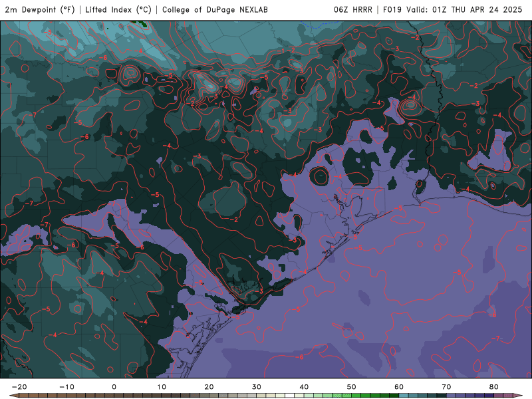Viewport: 532px width, 399px height.
Task: Click the "2m Dewpoint (°F)" title text
Action: click(40, 10)
